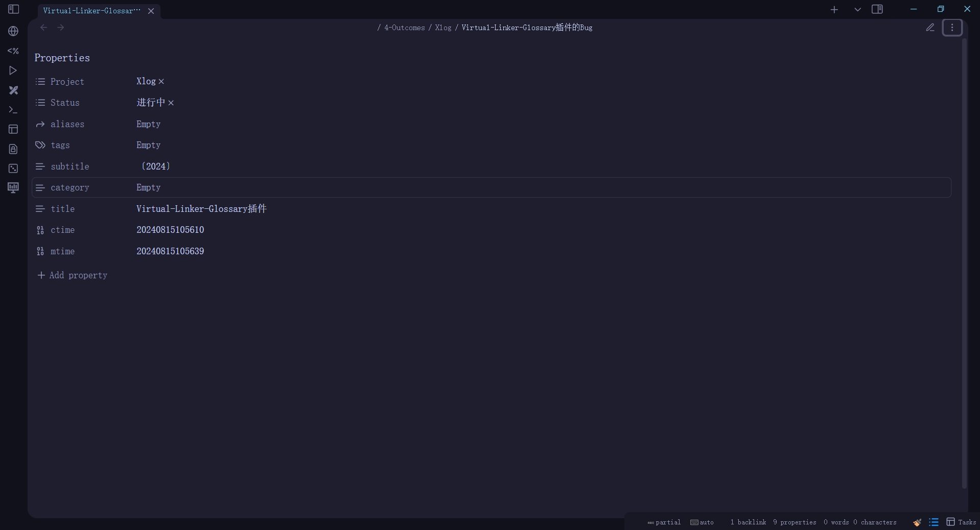This screenshot has width=980, height=530.
Task: Click the pencil edit mode icon
Action: coord(930,28)
